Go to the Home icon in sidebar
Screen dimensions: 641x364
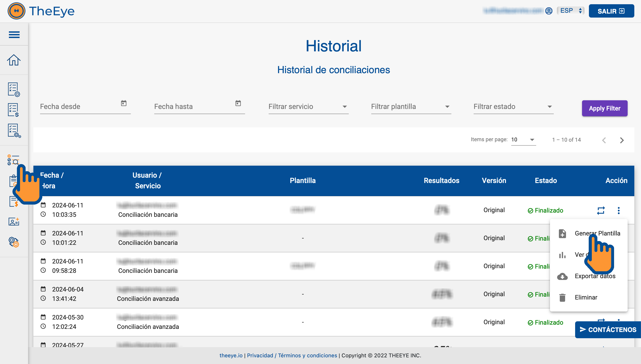(14, 60)
